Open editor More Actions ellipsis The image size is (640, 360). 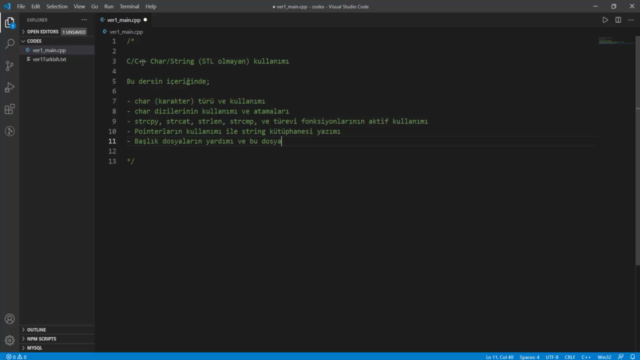coord(631,20)
